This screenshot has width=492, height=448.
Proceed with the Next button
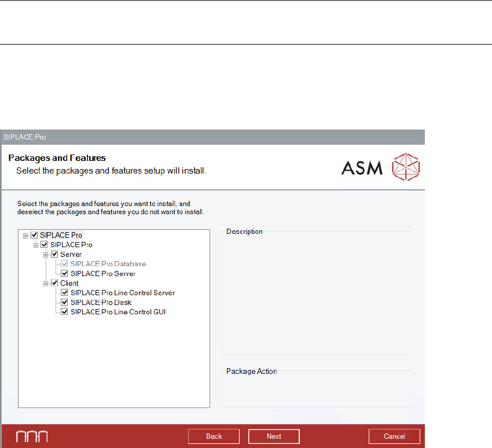274,436
